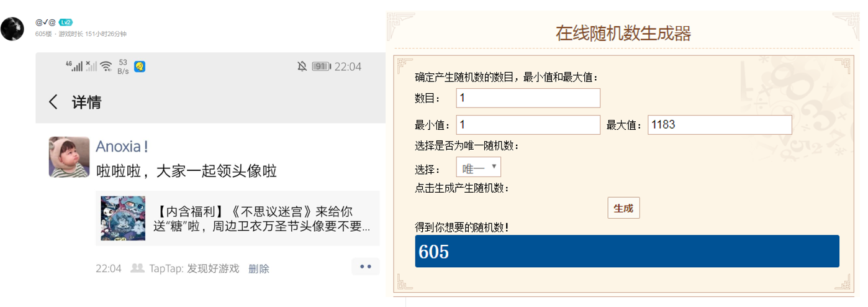Open the 不思议迷宫 shared article thumbnail
Screen dimensions: 868x307
123,218
